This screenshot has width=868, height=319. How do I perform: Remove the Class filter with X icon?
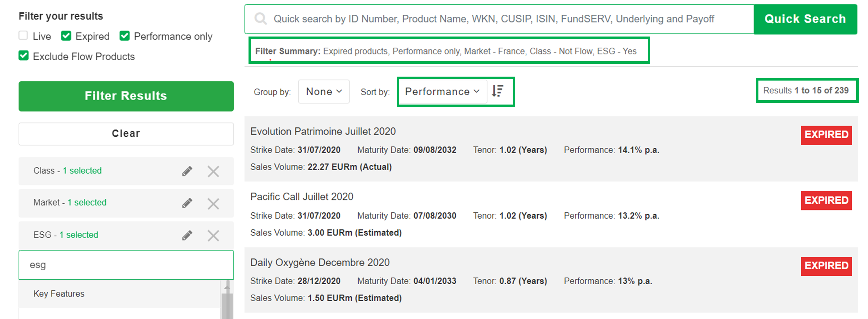pos(213,171)
